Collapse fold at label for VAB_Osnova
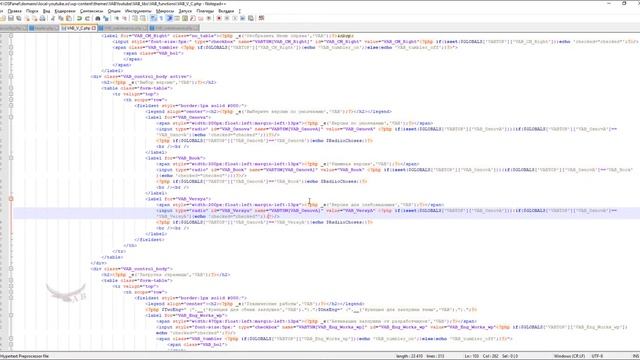This screenshot has width=640, height=360. click(x=11, y=117)
